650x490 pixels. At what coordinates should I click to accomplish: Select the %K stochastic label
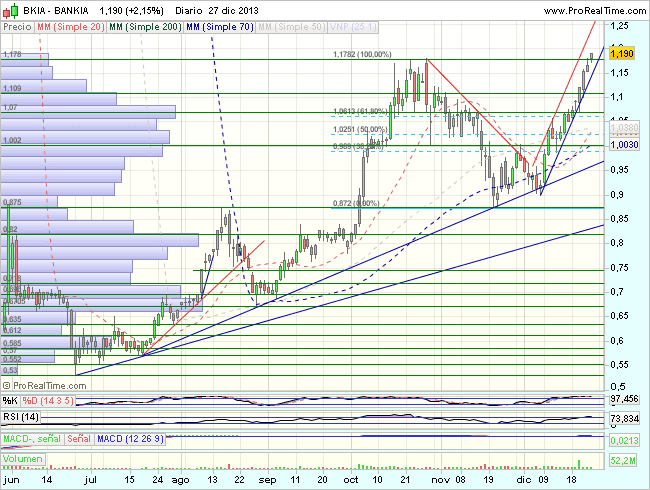(10, 400)
